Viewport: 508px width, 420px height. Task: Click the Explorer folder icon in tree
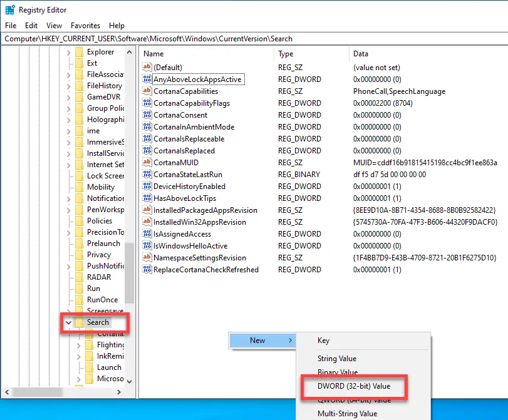80,52
